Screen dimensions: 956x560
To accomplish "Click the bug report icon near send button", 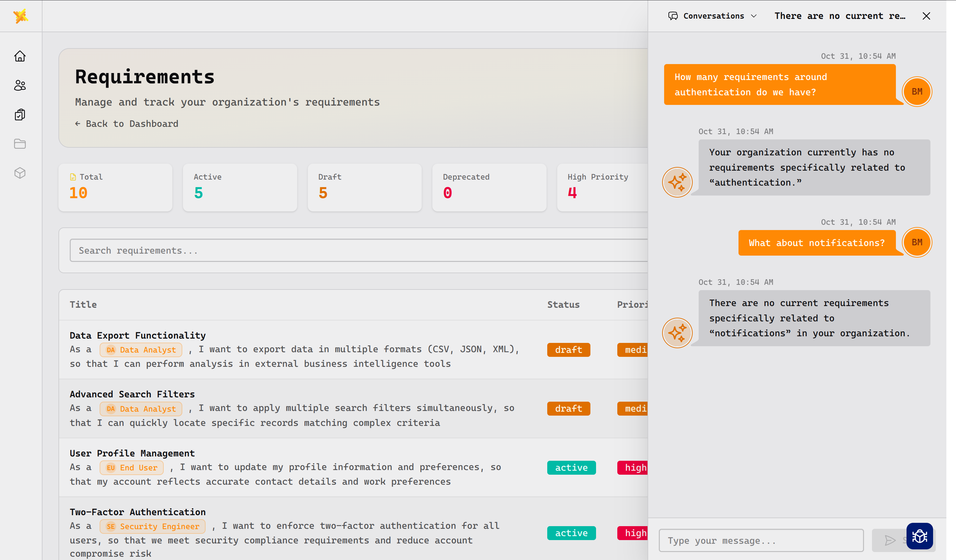I will 919,536.
